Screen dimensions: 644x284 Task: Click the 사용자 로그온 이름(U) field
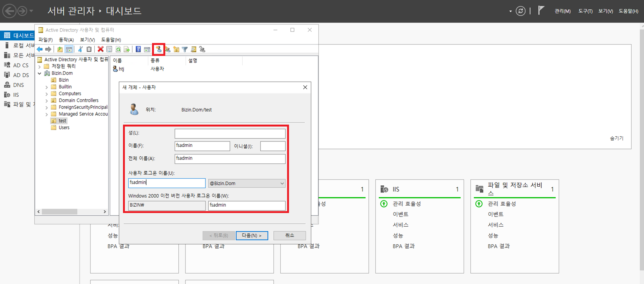[167, 183]
